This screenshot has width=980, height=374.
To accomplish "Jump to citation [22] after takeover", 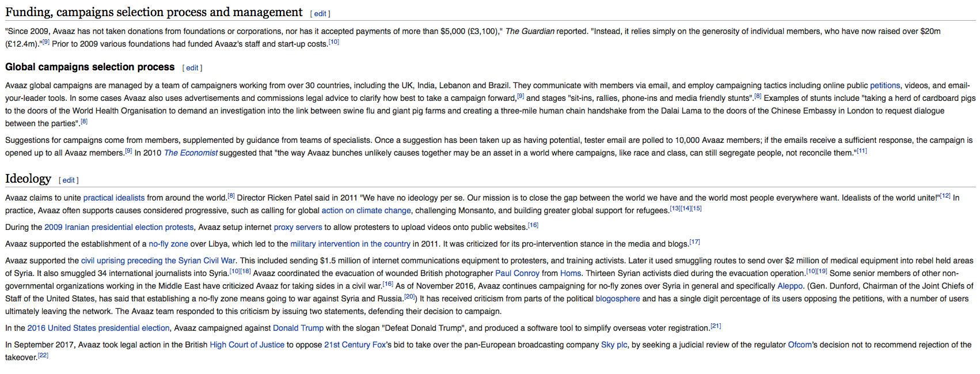I will (x=43, y=356).
